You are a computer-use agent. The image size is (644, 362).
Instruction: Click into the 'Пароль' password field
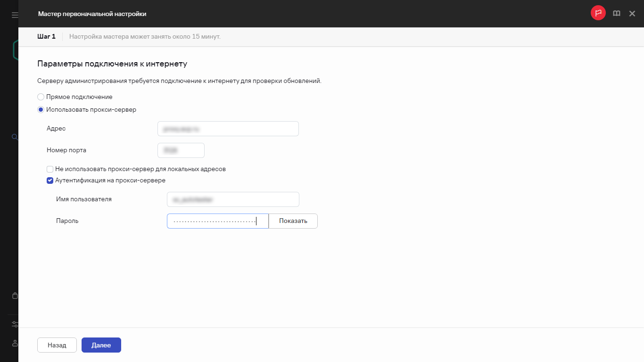click(x=217, y=221)
